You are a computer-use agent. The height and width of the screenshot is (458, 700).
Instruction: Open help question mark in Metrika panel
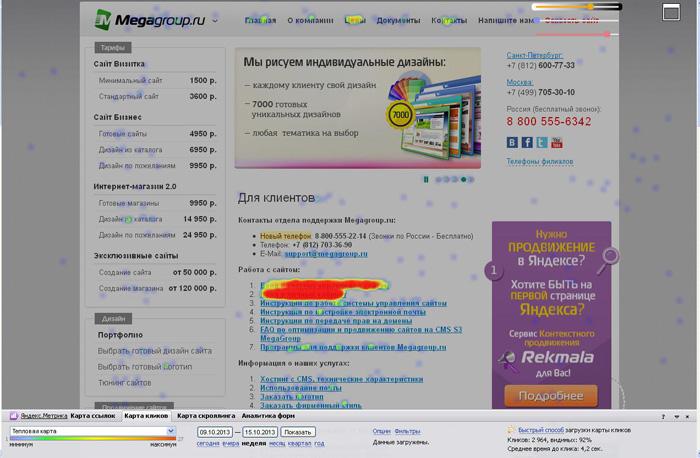click(x=663, y=416)
